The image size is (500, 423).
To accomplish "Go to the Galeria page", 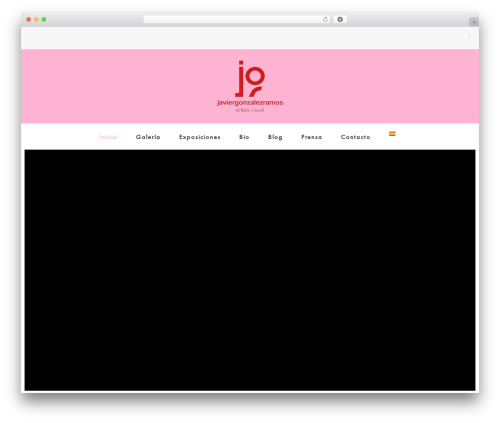I will coord(148,137).
